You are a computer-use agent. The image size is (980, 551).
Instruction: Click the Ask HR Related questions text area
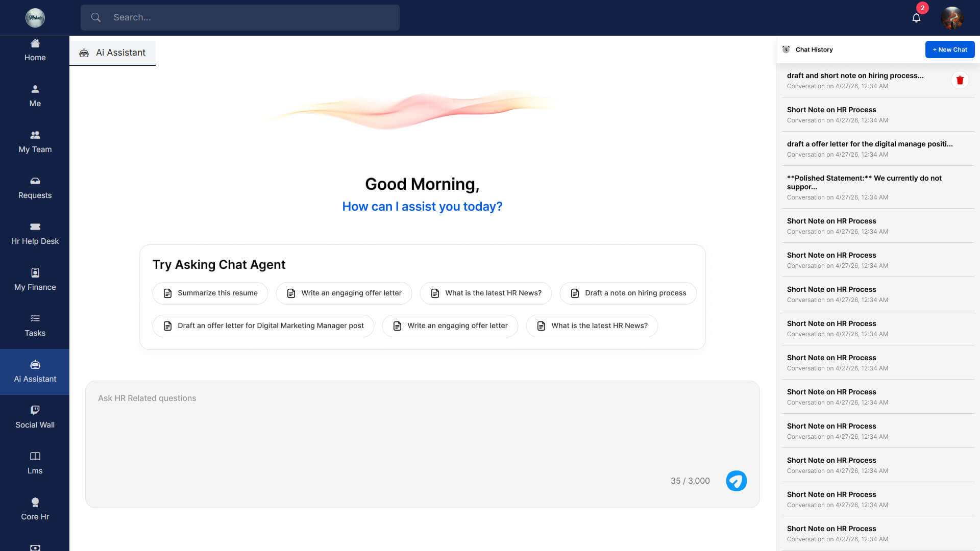422,444
